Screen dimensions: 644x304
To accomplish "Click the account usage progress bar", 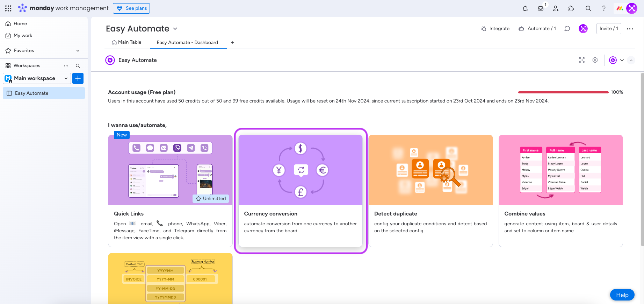I will click(563, 92).
